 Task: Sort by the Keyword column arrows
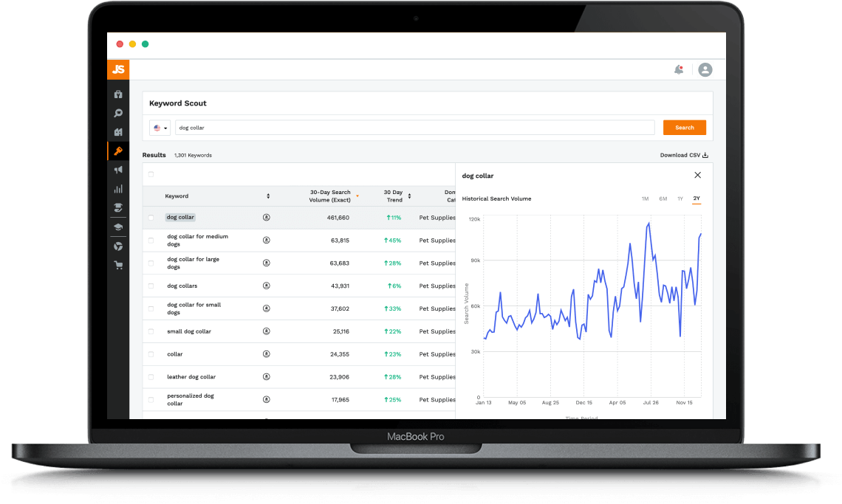pyautogui.click(x=268, y=196)
